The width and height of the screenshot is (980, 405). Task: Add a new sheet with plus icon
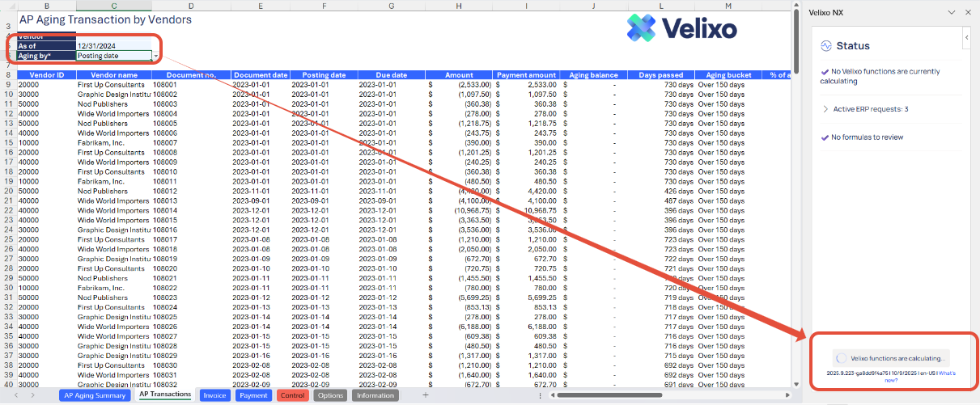[426, 395]
